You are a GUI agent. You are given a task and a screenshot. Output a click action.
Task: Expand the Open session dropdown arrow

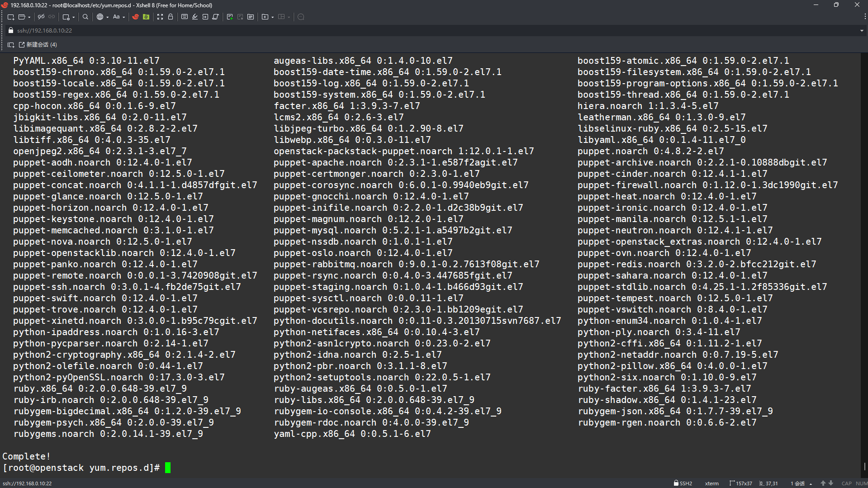pos(29,17)
